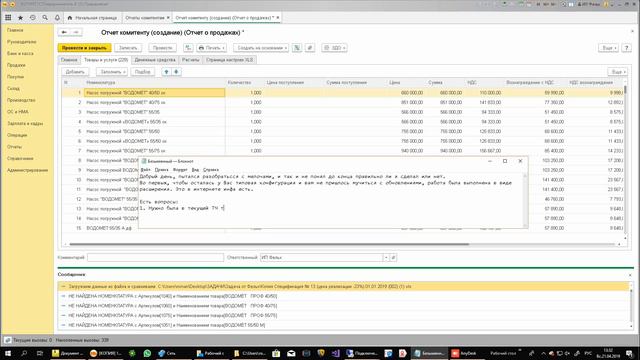The height and width of the screenshot is (360, 640).
Task: Open Файл menu in Notepad
Action: 145,169
